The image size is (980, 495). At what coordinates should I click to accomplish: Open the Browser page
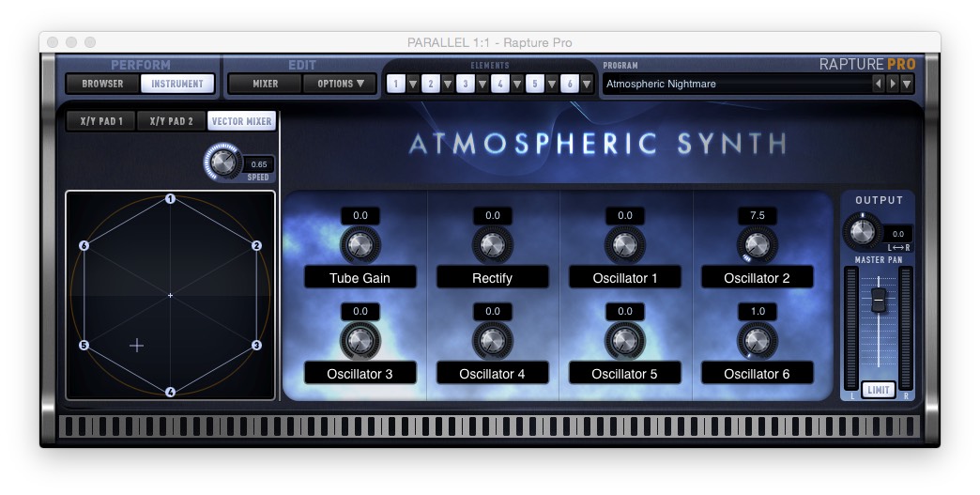[x=102, y=83]
